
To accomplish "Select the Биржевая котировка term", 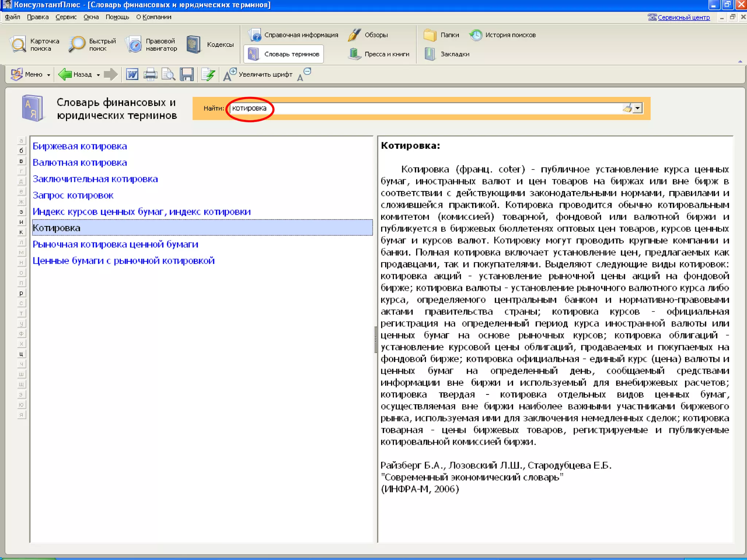I will [x=80, y=146].
